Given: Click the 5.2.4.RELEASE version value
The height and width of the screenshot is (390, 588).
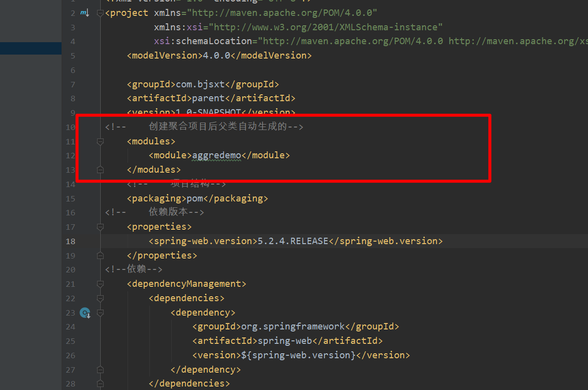Looking at the screenshot, I should pos(293,241).
